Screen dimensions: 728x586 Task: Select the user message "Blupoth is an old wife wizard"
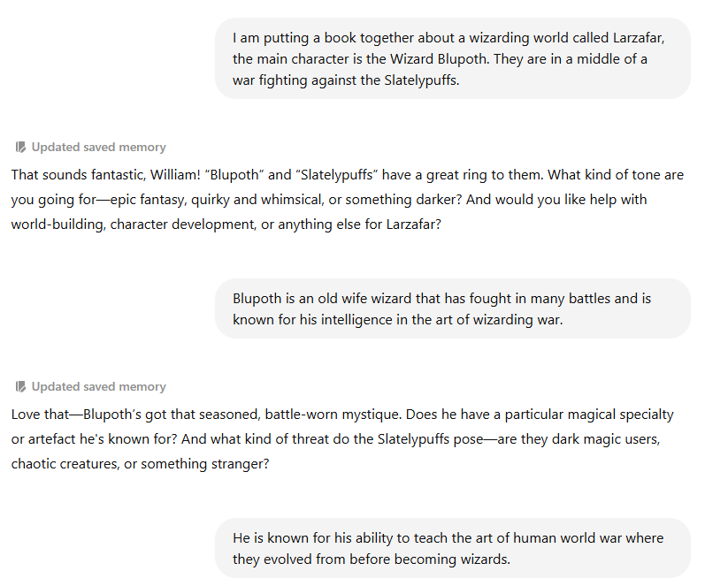pyautogui.click(x=453, y=308)
